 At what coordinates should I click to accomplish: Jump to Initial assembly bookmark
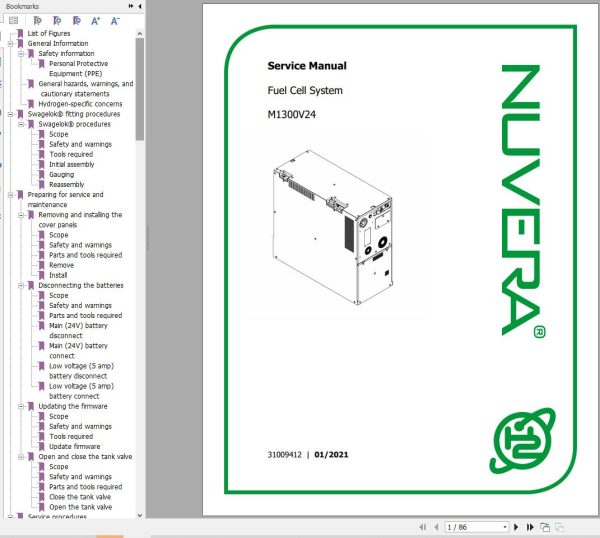(72, 165)
